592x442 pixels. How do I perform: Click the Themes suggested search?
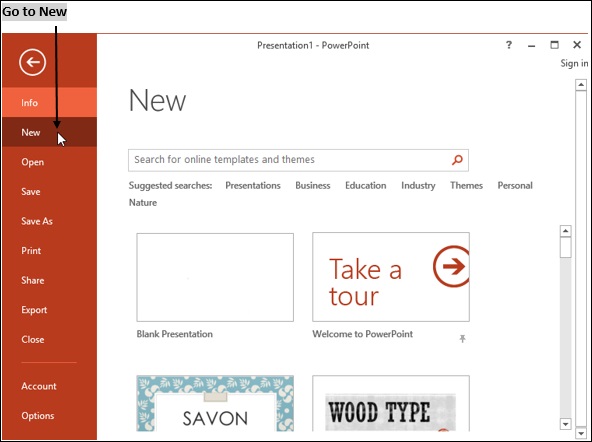(x=466, y=185)
